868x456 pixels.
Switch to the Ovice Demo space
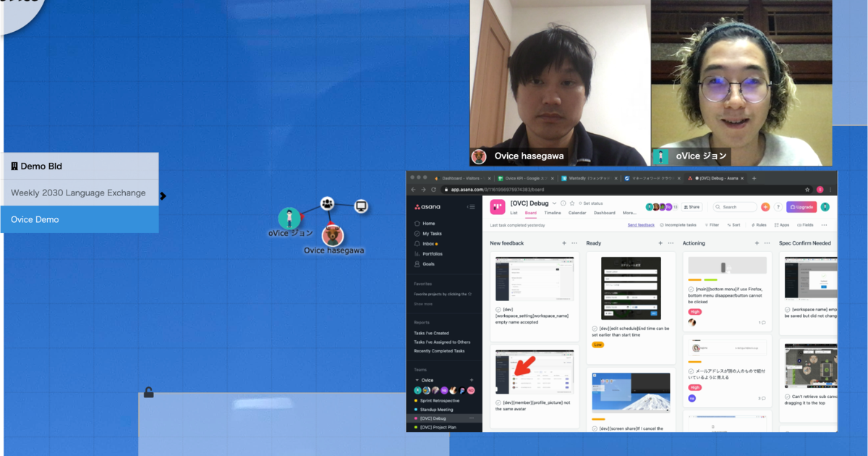point(80,219)
